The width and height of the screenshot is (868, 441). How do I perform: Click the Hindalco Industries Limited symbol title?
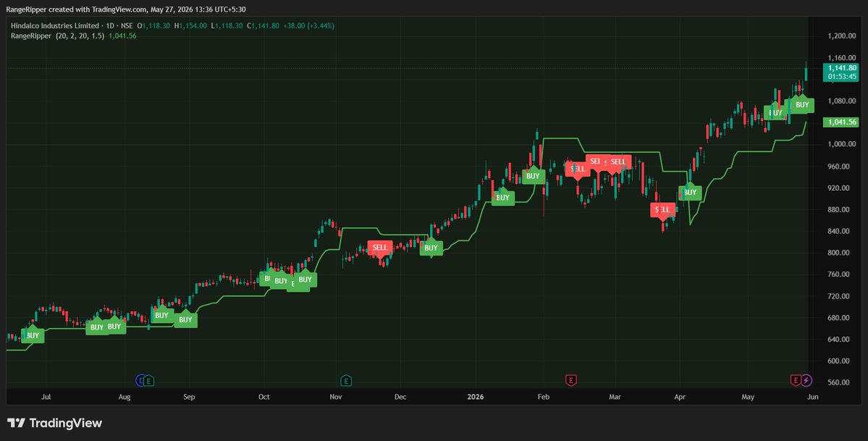[55, 25]
